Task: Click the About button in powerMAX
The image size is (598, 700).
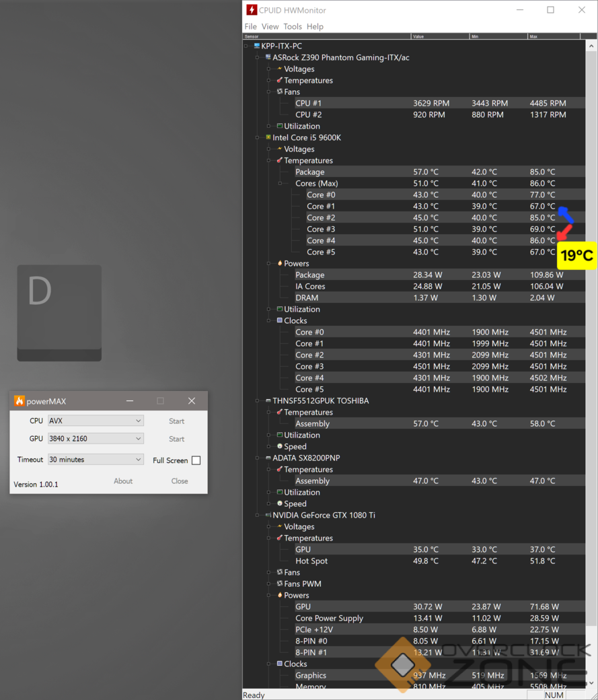Action: coord(123,481)
